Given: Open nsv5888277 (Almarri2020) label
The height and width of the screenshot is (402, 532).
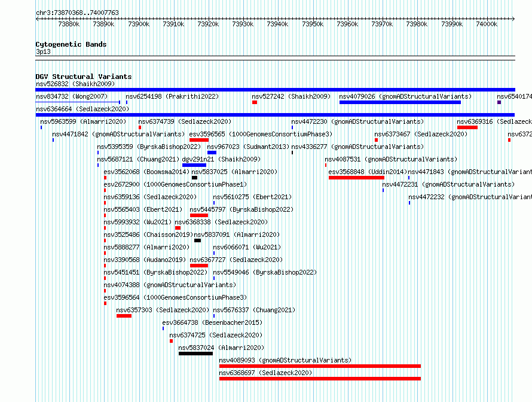Looking at the screenshot, I should point(146,247).
